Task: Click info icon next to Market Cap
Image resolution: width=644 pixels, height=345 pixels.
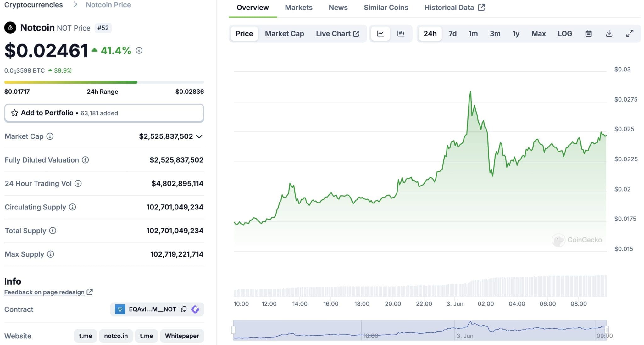Action: coord(50,136)
